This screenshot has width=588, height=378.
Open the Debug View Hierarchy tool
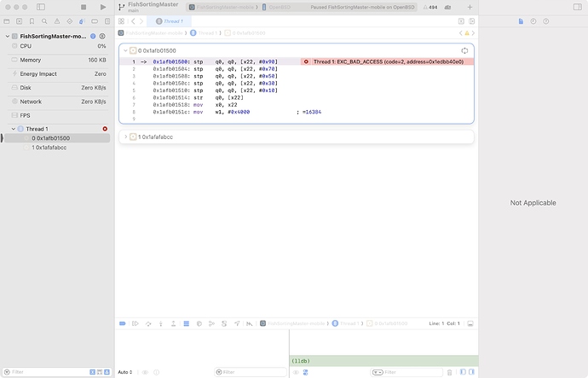[x=199, y=323]
